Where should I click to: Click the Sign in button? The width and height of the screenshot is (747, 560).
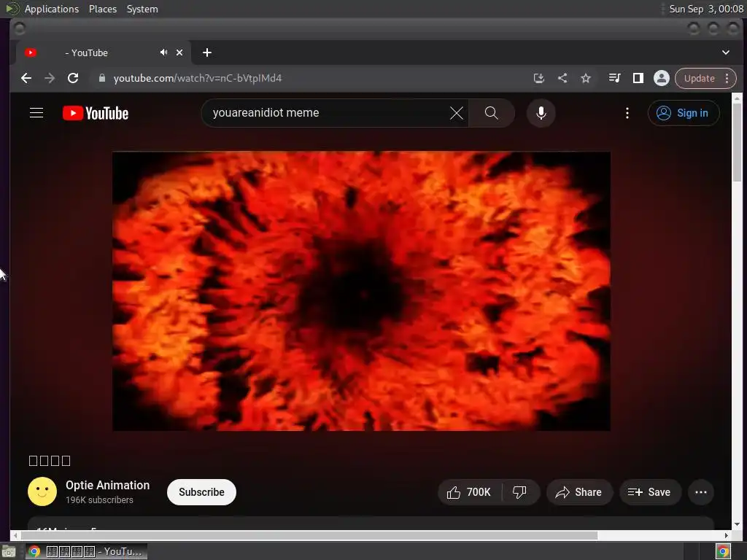(683, 113)
